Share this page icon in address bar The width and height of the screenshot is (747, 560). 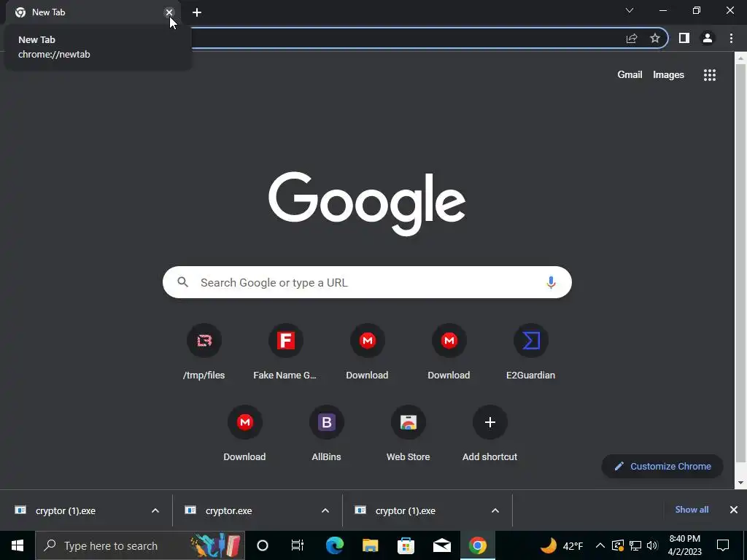pos(632,38)
